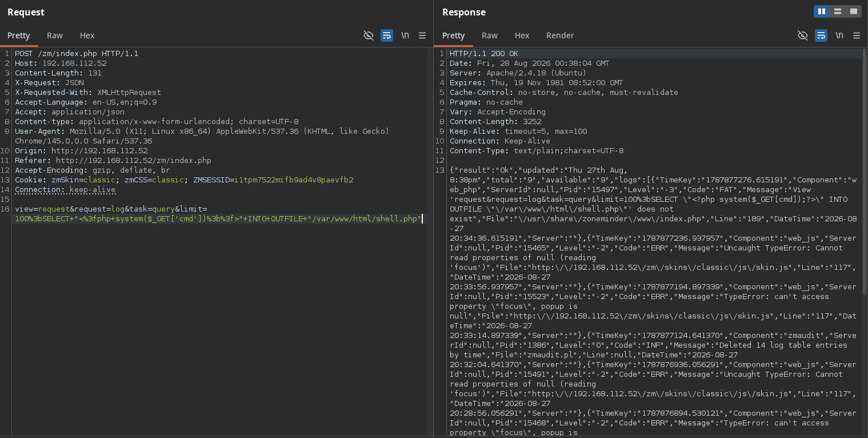
Task: Click the Content-Length: 3252 response header
Action: coord(495,122)
